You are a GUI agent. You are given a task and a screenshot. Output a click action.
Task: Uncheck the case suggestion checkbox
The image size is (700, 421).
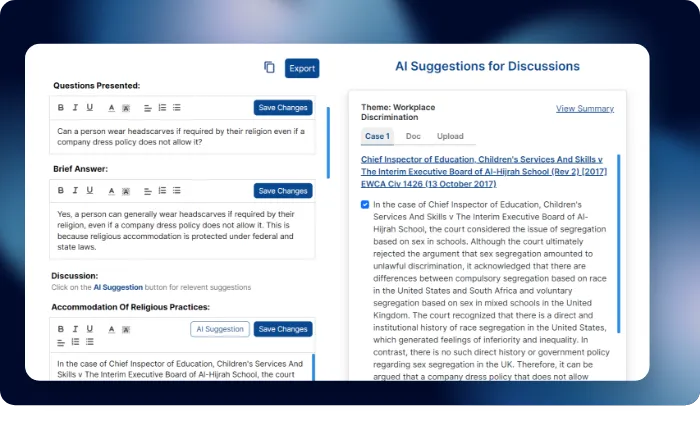pos(365,204)
